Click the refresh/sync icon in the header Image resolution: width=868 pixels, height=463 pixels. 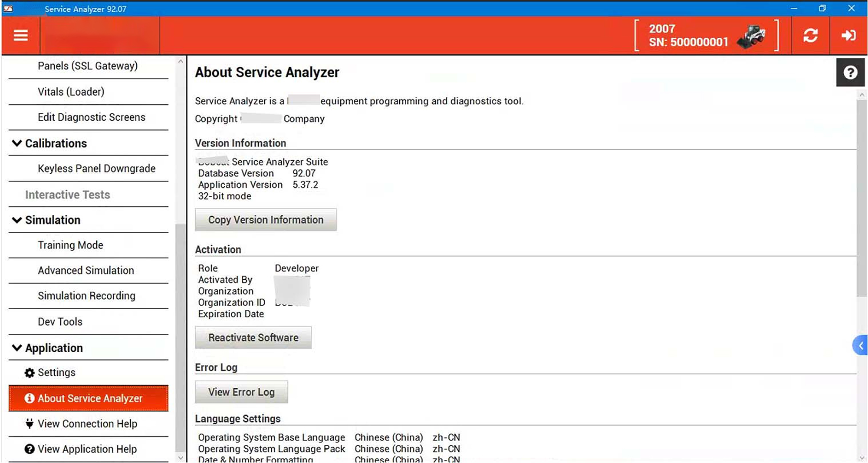[811, 36]
